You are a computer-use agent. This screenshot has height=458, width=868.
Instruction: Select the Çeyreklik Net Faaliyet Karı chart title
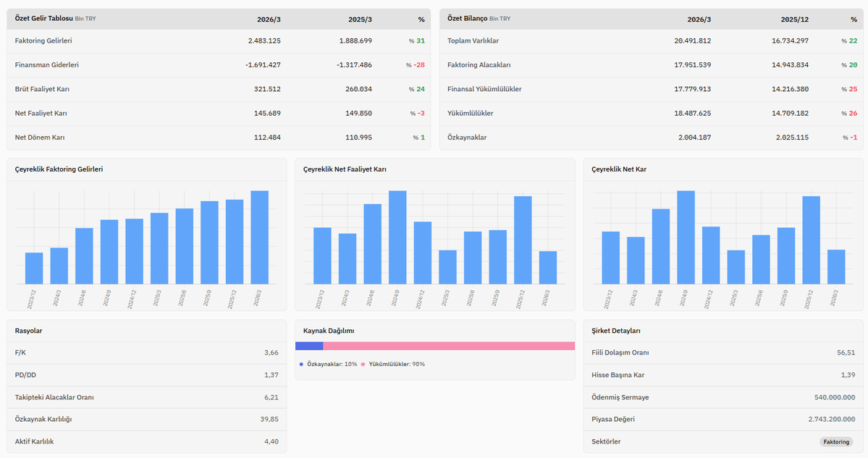coord(345,169)
